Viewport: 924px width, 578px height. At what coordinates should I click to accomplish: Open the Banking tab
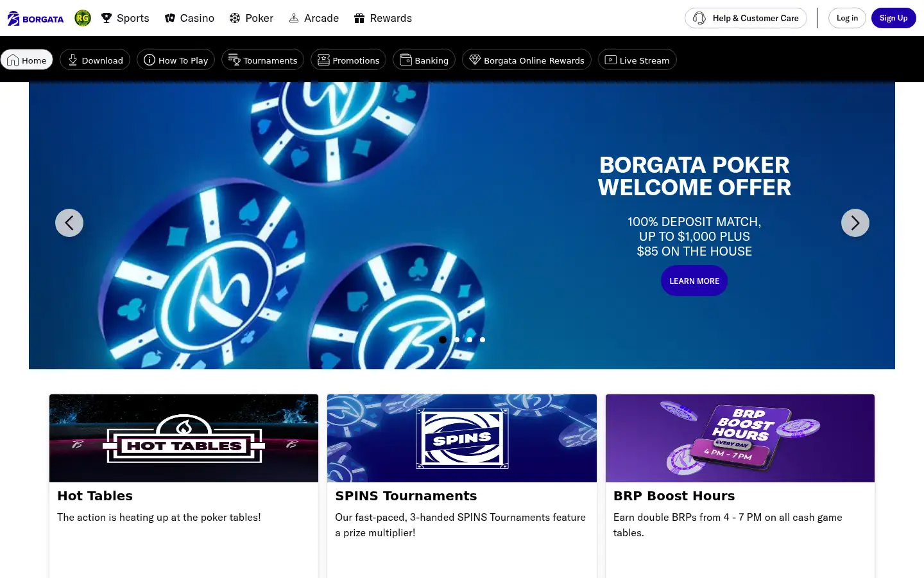tap(424, 60)
